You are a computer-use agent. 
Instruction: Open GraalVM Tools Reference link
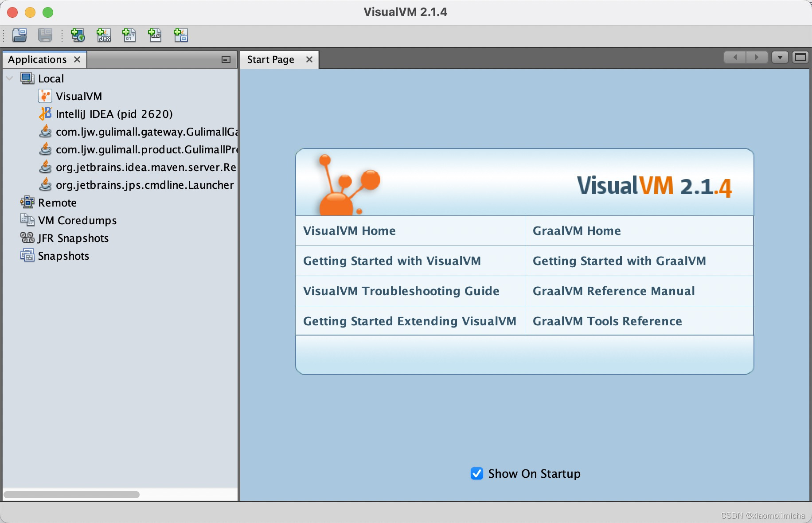point(607,321)
